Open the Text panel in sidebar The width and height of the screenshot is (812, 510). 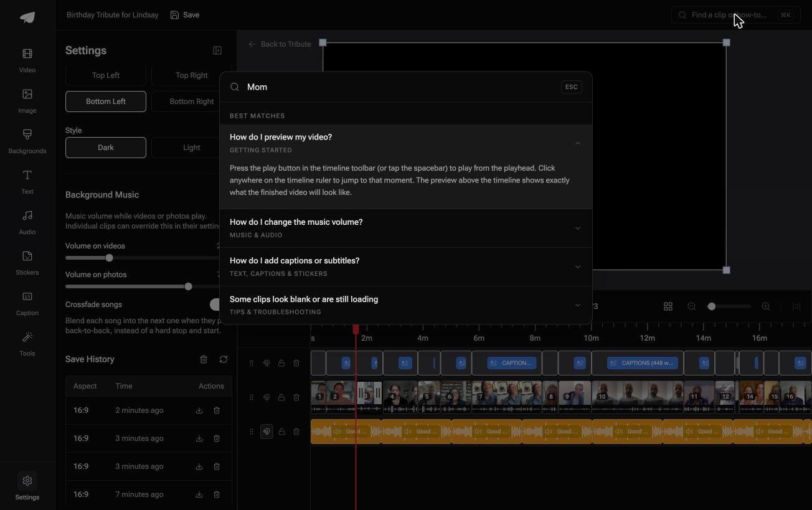tap(27, 182)
